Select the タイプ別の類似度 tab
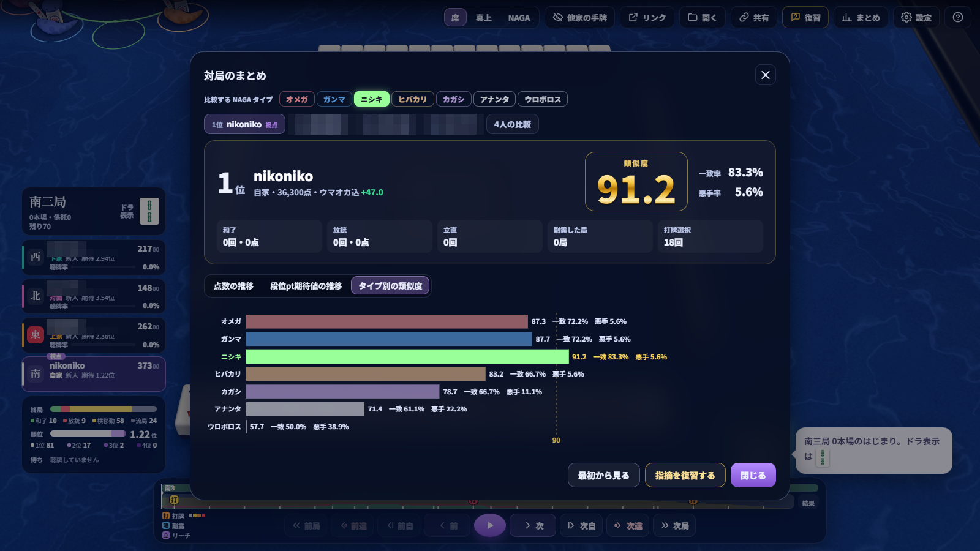 coord(390,286)
